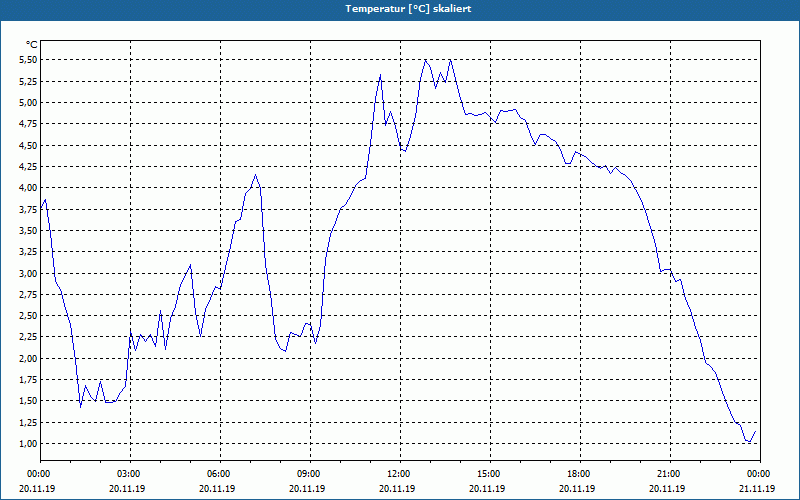Image resolution: width=800 pixels, height=500 pixels.
Task: Click the 1,00 y-axis value
Action: click(28, 443)
